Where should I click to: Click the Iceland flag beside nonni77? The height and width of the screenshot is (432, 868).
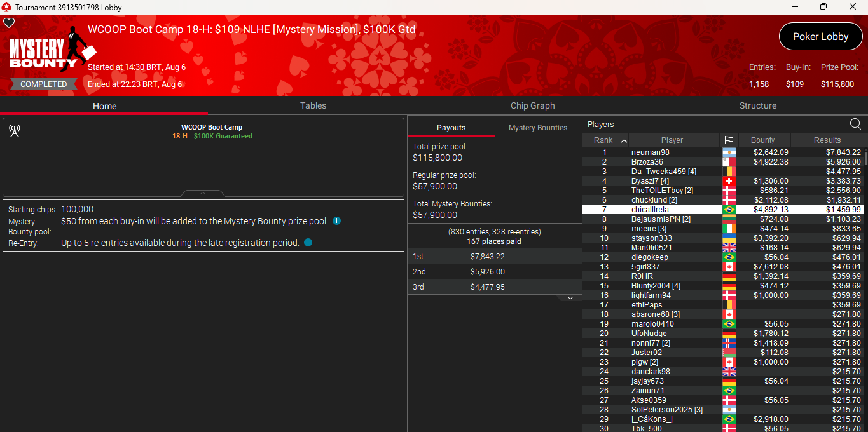729,343
